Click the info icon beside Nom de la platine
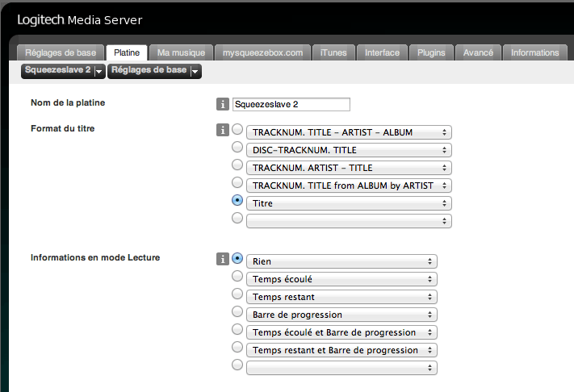Viewport: 574px width, 392px height. click(x=223, y=104)
